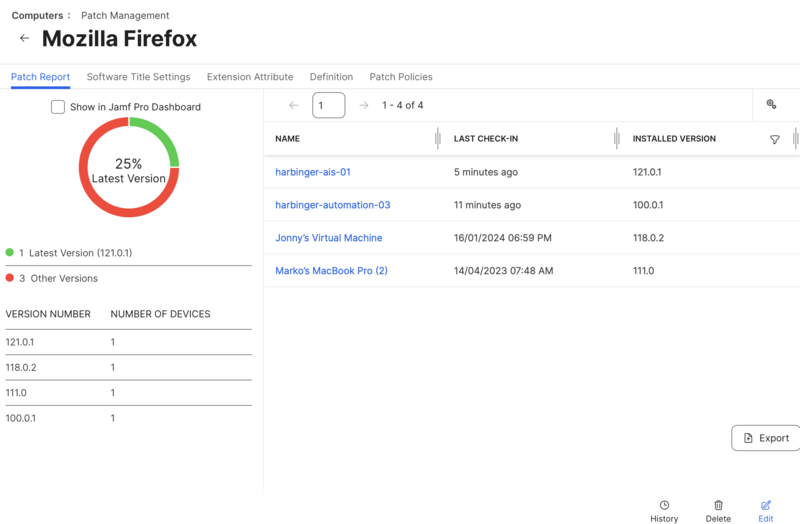Open the Patch Policies tab
The image size is (800, 524).
point(401,77)
